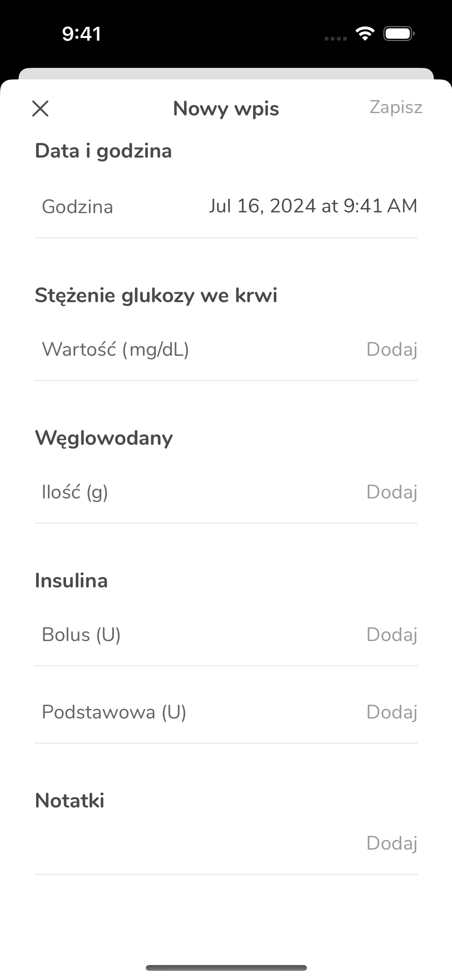The image size is (452, 980).
Task: Tap the Wi-Fi status bar icon
Action: 365,34
